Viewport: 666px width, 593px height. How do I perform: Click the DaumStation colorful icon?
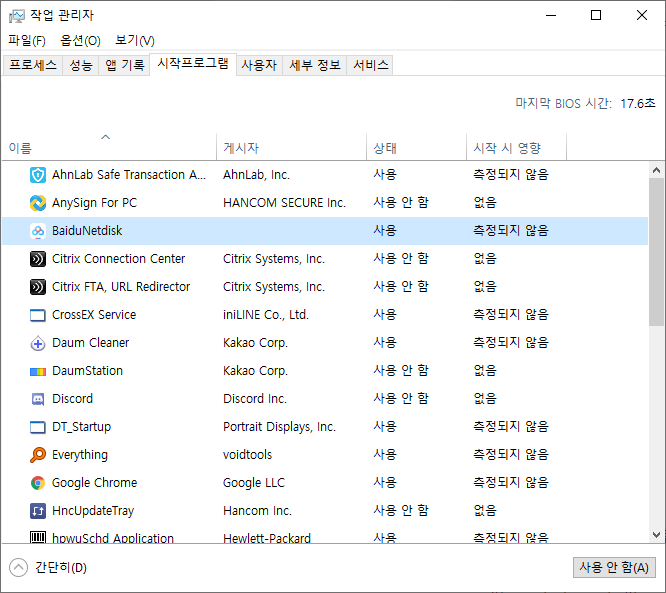pyautogui.click(x=38, y=372)
